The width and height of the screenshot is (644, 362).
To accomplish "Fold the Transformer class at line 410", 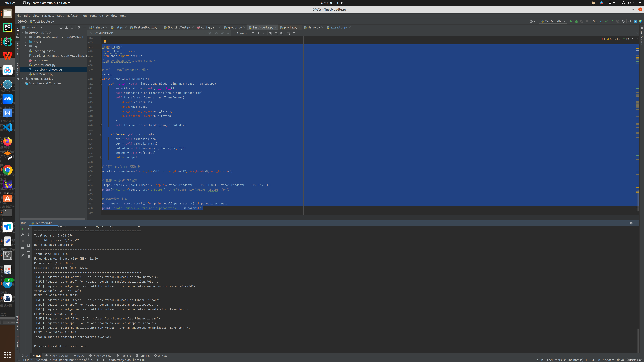I will pos(101,79).
